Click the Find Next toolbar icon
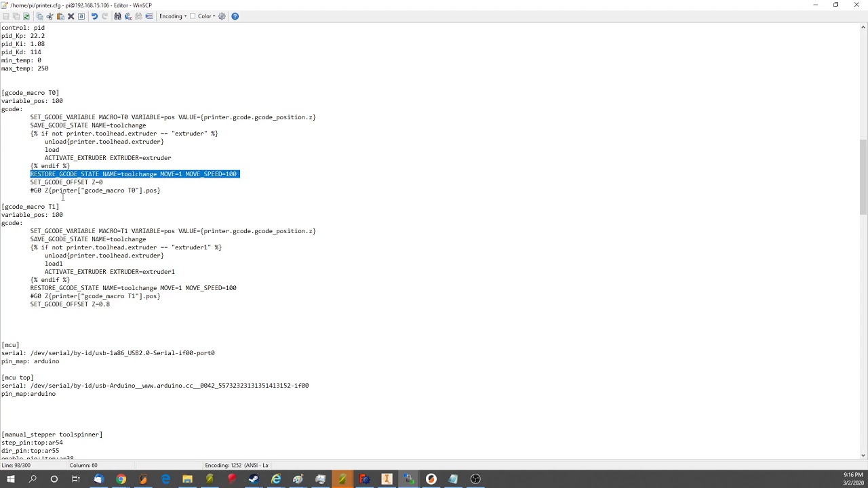868x488 pixels. pyautogui.click(x=138, y=16)
